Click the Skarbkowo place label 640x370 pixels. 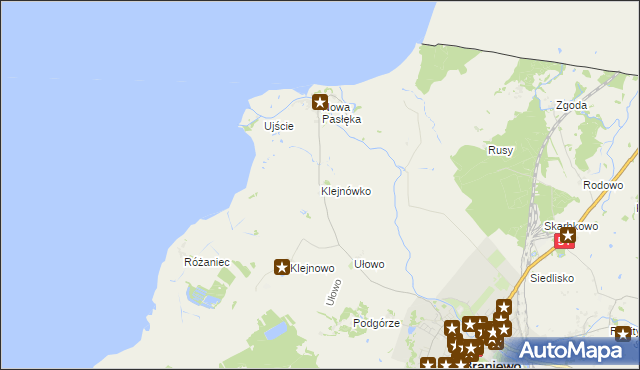point(571,226)
